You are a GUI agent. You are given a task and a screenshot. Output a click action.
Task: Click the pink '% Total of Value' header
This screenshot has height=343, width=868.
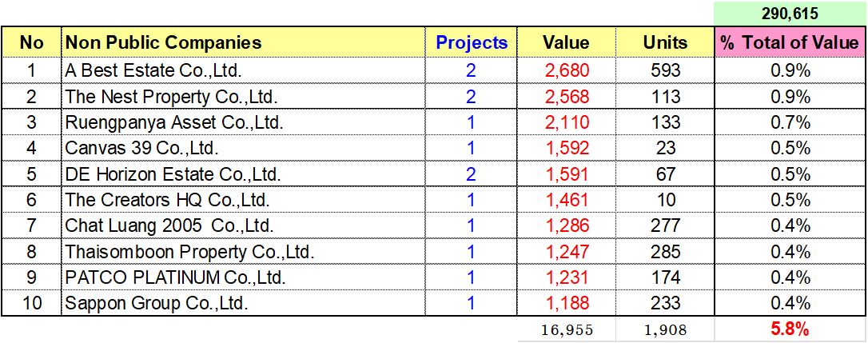tap(790, 43)
